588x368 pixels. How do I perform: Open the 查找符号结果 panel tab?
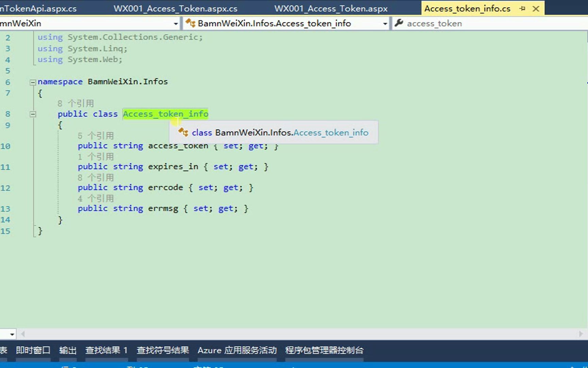[163, 350]
